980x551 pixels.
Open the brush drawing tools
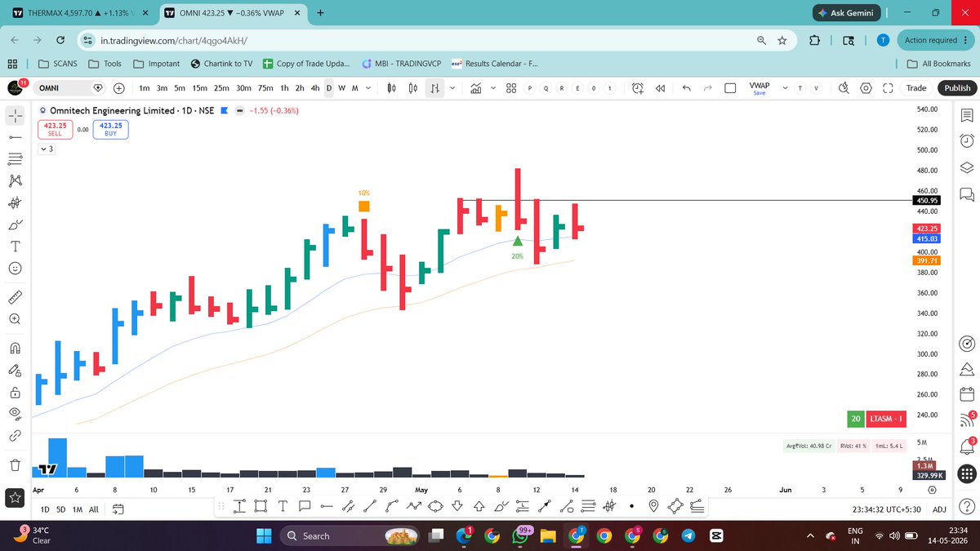pyautogui.click(x=15, y=224)
